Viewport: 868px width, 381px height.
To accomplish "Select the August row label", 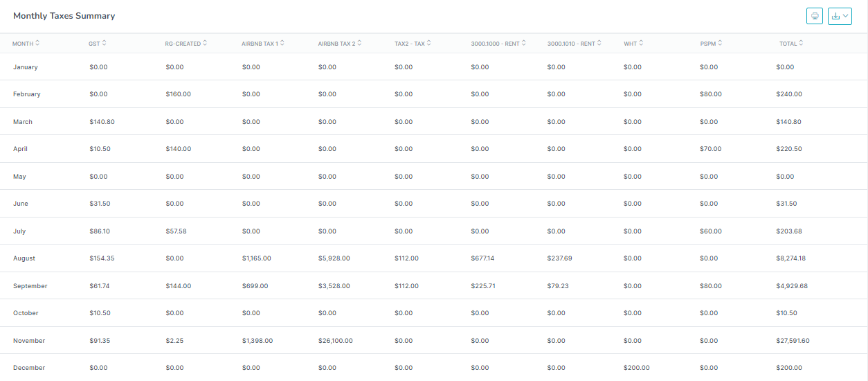I will (24, 258).
